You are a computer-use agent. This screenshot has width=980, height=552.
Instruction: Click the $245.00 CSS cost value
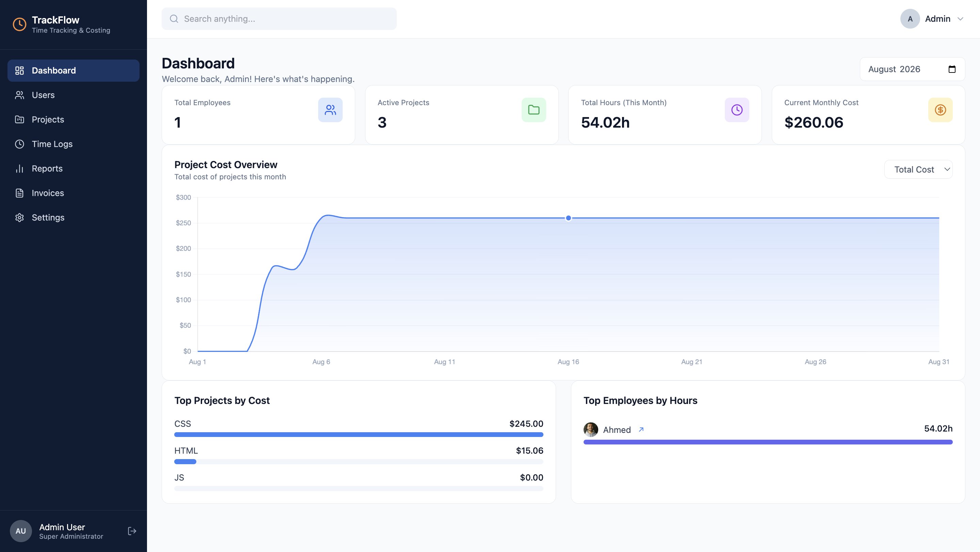point(526,424)
